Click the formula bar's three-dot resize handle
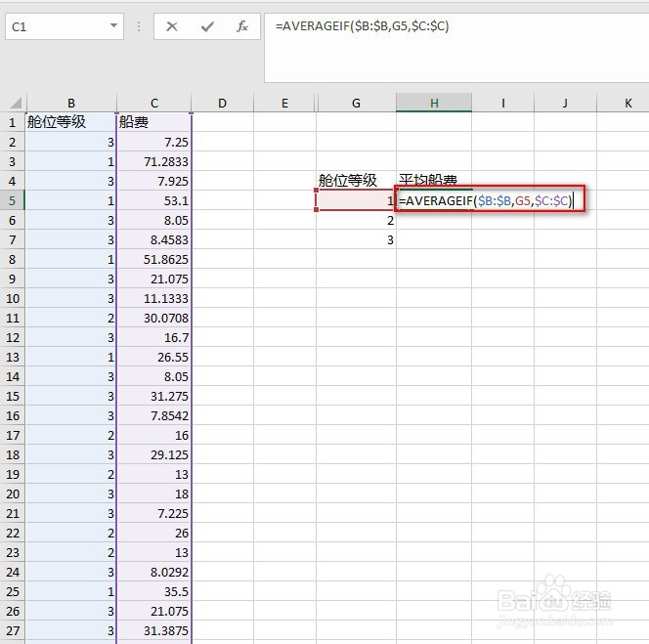Screen dimensions: 649x644 click(x=139, y=26)
